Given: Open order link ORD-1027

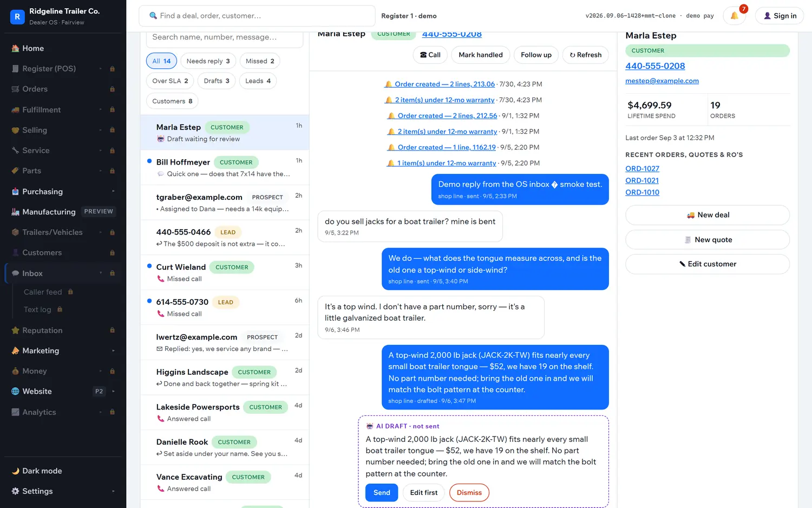Looking at the screenshot, I should [x=642, y=168].
